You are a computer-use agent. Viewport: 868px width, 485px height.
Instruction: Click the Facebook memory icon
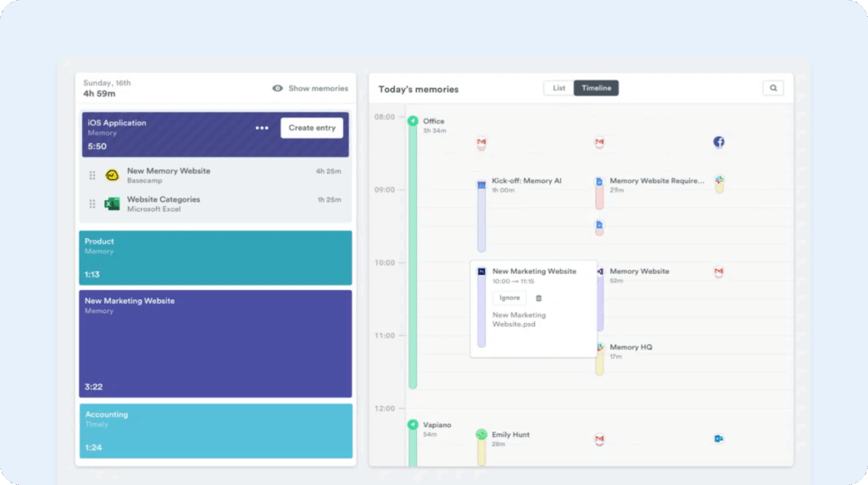coord(719,142)
